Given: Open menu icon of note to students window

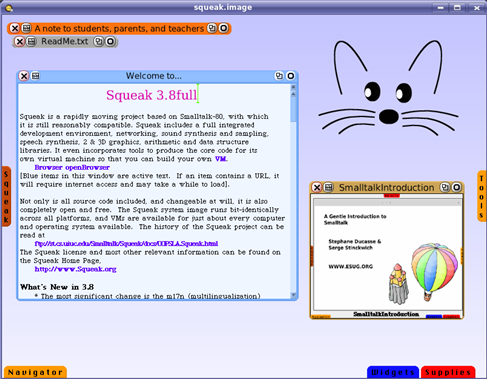Looking at the screenshot, I should point(26,28).
